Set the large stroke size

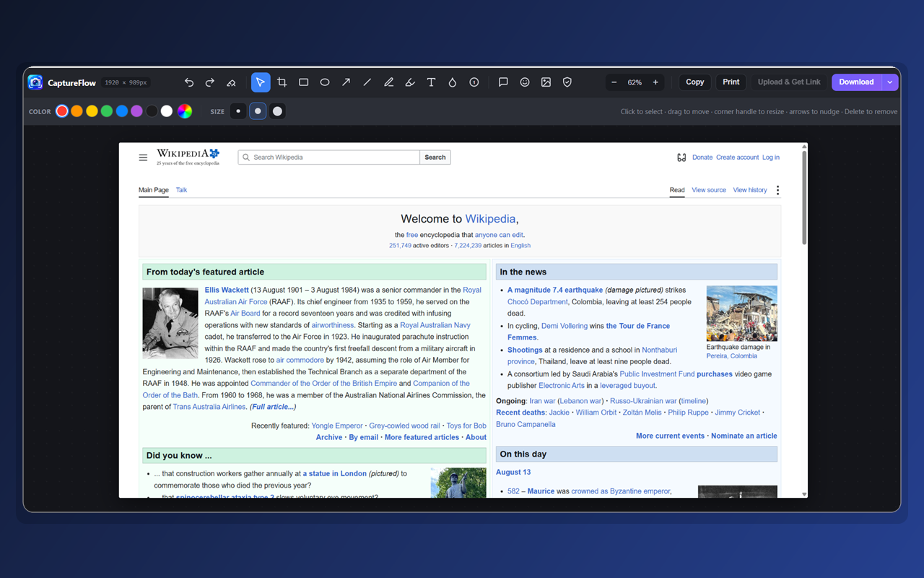click(x=277, y=111)
